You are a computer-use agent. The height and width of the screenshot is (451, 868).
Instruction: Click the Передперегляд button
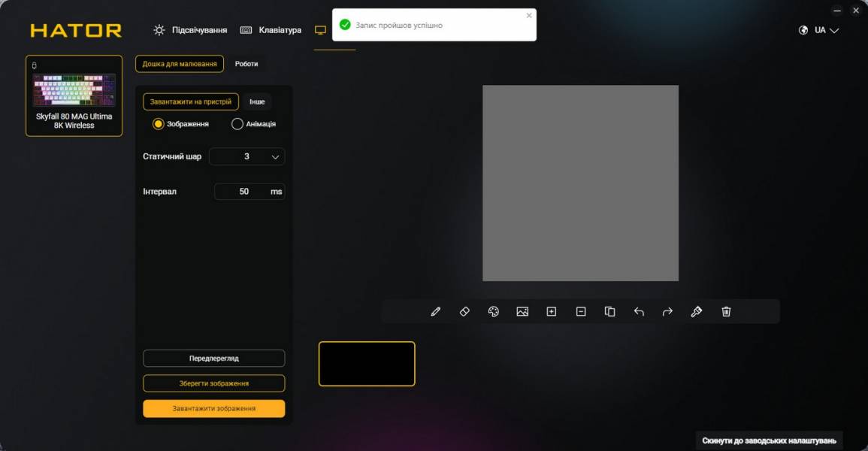214,359
